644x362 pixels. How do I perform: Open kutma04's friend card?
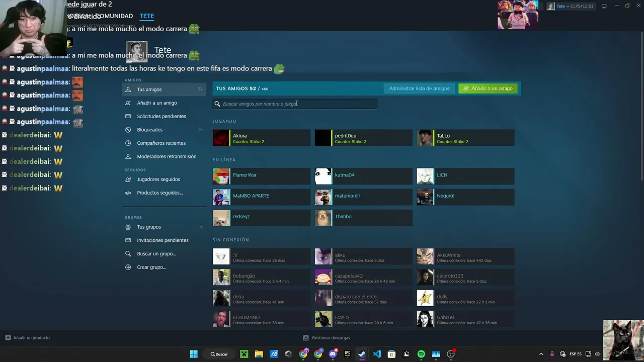(364, 176)
